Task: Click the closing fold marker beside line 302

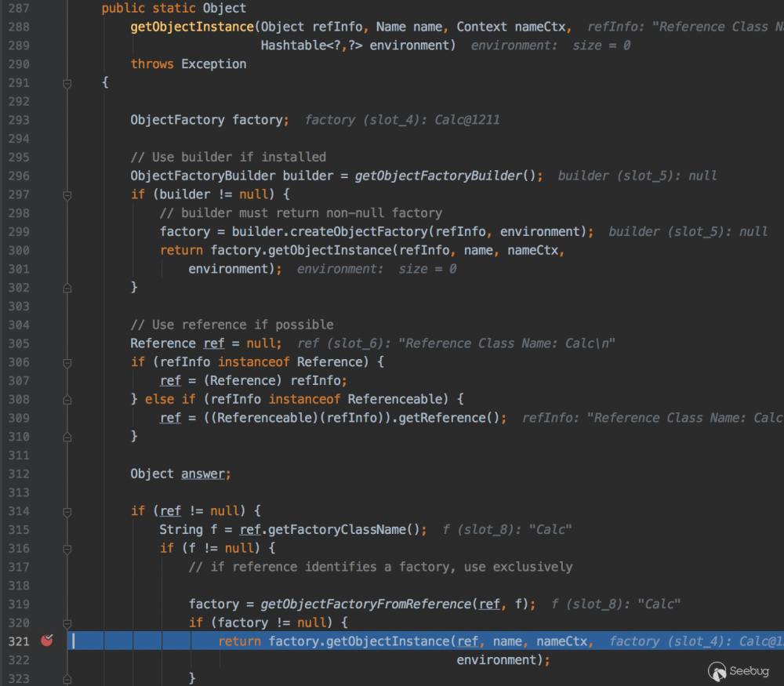Action: pyautogui.click(x=67, y=287)
